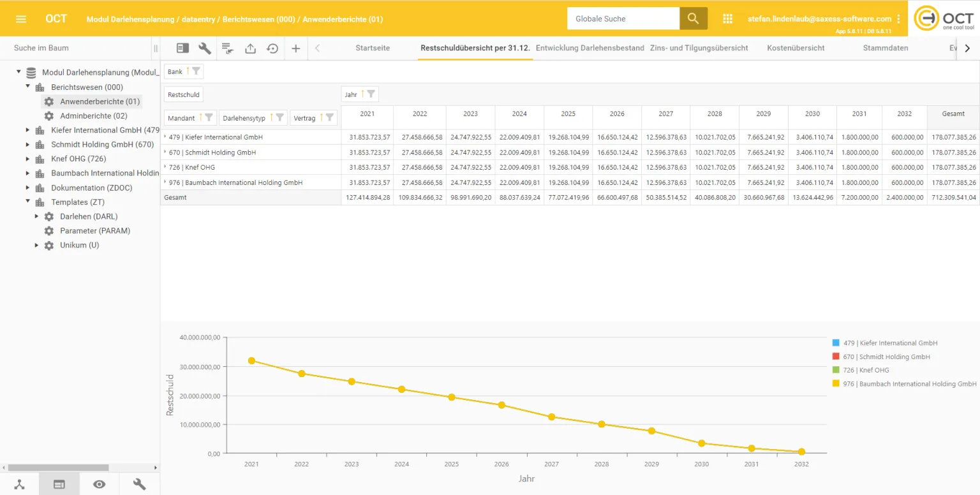
Task: Click into the Globale Suche field
Action: (623, 19)
